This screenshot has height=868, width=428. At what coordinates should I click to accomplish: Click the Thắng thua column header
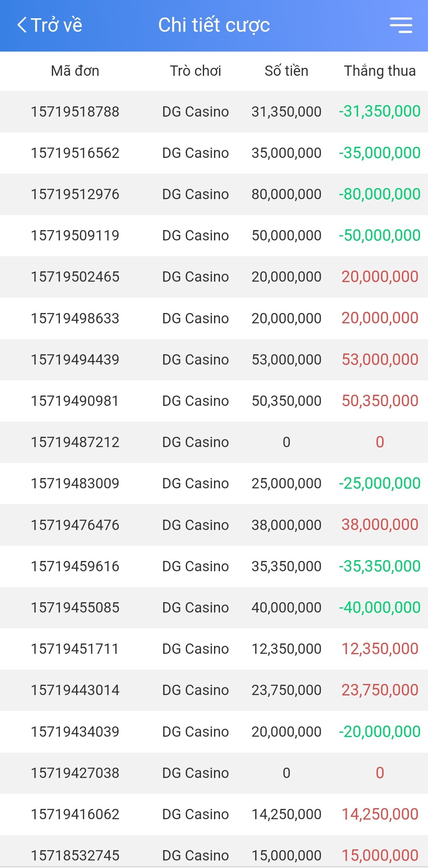coord(380,71)
